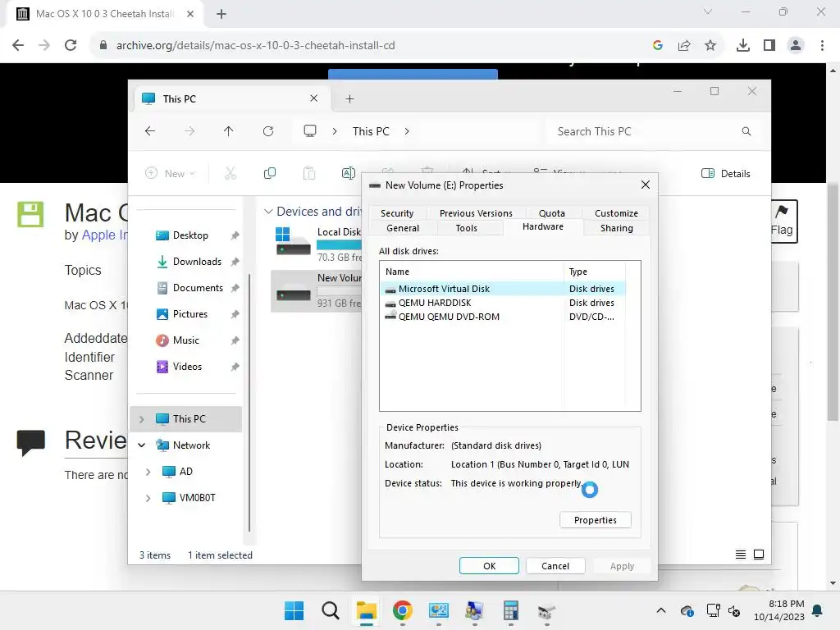Collapse Network tree node
The height and width of the screenshot is (630, 840).
click(x=141, y=445)
